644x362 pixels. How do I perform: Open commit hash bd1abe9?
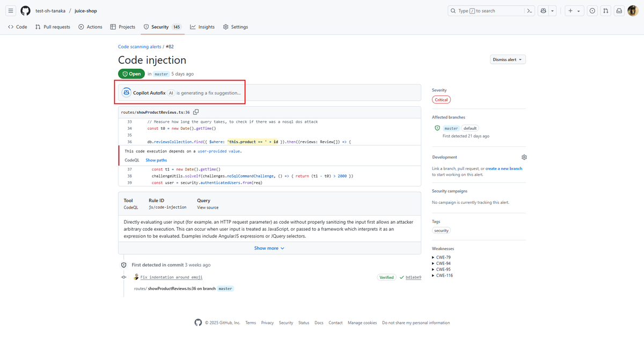click(413, 277)
